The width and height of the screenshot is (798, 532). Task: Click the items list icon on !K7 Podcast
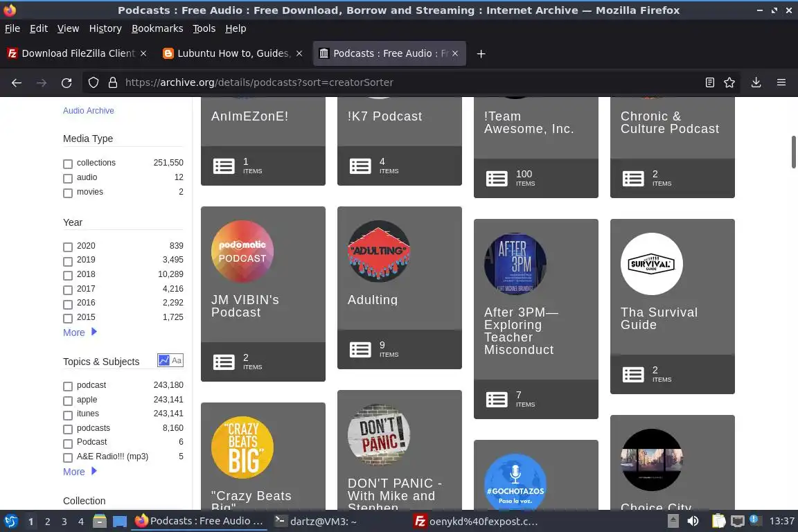tap(360, 166)
